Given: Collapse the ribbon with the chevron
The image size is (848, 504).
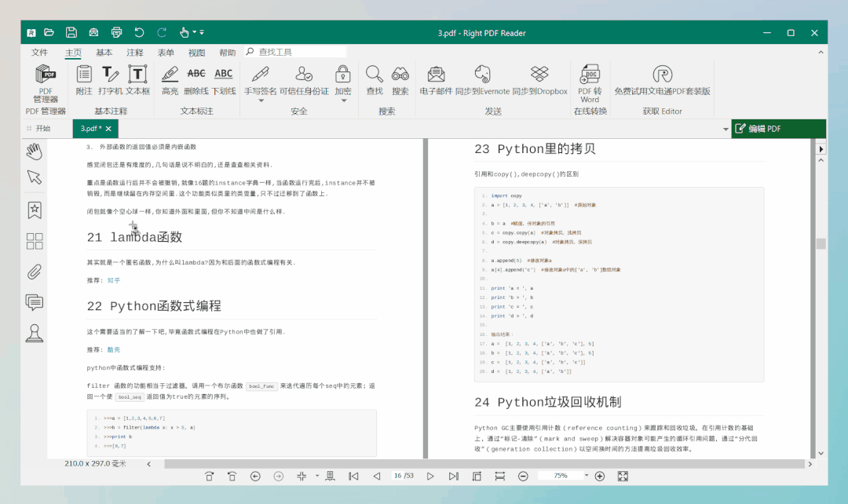Looking at the screenshot, I should [821, 53].
